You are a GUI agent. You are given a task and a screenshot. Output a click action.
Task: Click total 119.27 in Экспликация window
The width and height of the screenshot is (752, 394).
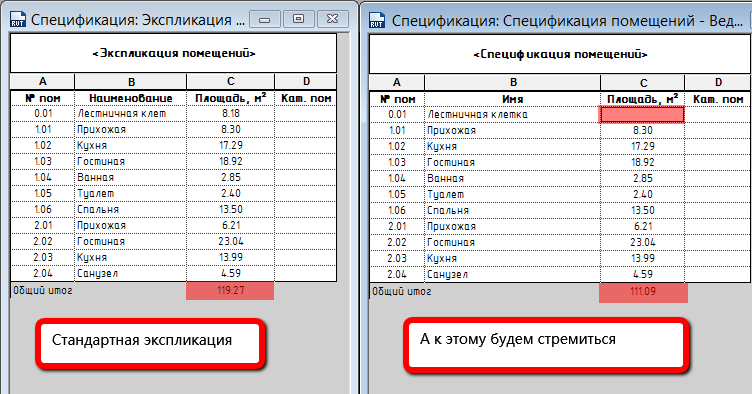point(230,290)
